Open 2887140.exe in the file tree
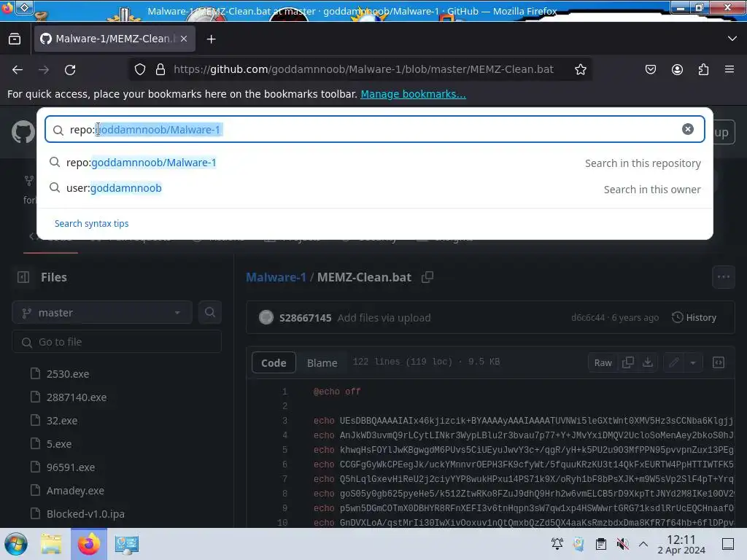Screen dimensions: 747x560 click(76, 397)
